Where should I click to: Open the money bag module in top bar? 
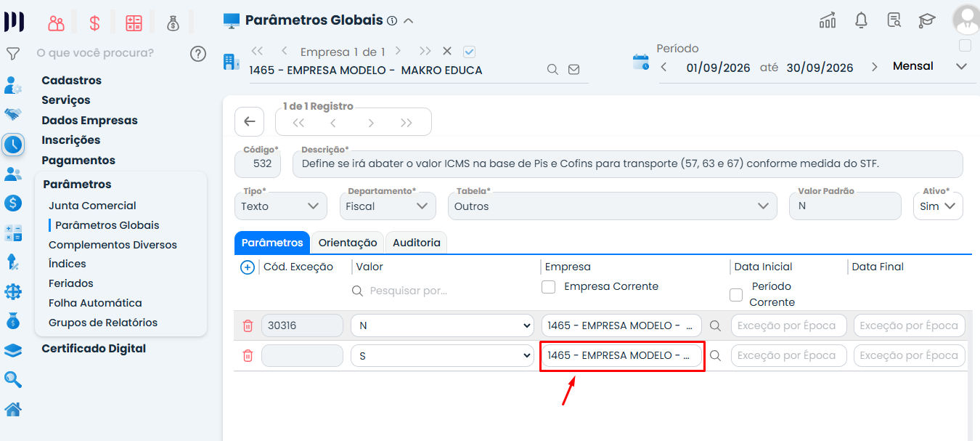173,23
